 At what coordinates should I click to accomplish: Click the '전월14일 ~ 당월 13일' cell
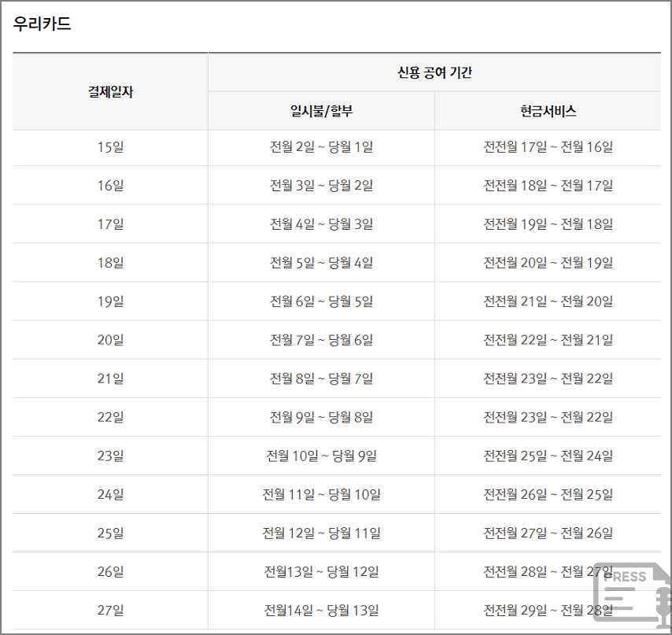(x=321, y=610)
